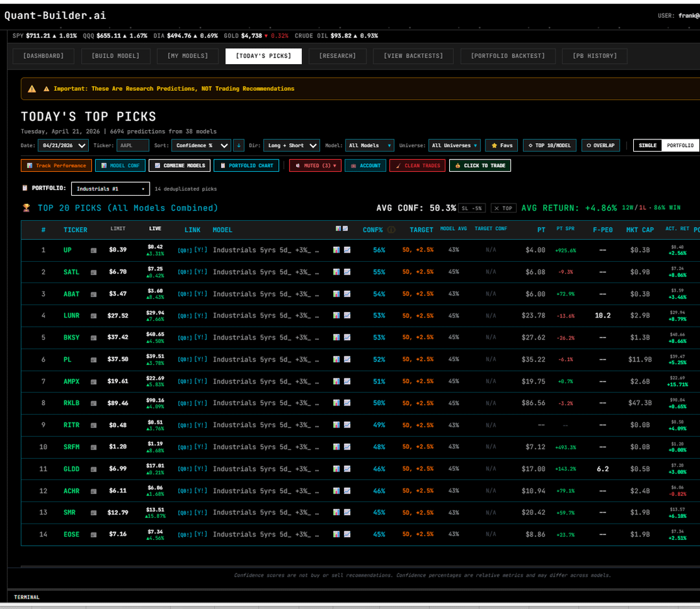The height and width of the screenshot is (609, 700).
Task: Click the card icon next to SATL ticker
Action: [x=93, y=272]
